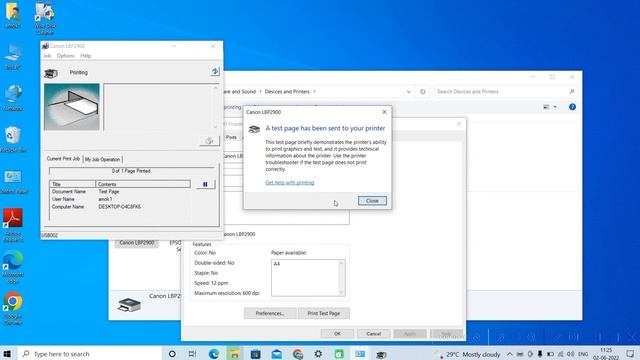Click the refresh icon in Canon status window
The width and height of the screenshot is (640, 360).
click(215, 72)
